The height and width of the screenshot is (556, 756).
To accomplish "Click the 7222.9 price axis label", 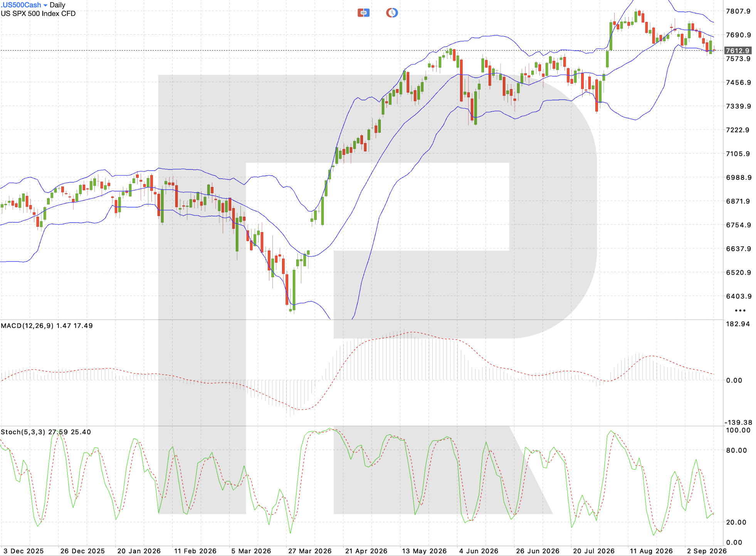I will pos(738,130).
